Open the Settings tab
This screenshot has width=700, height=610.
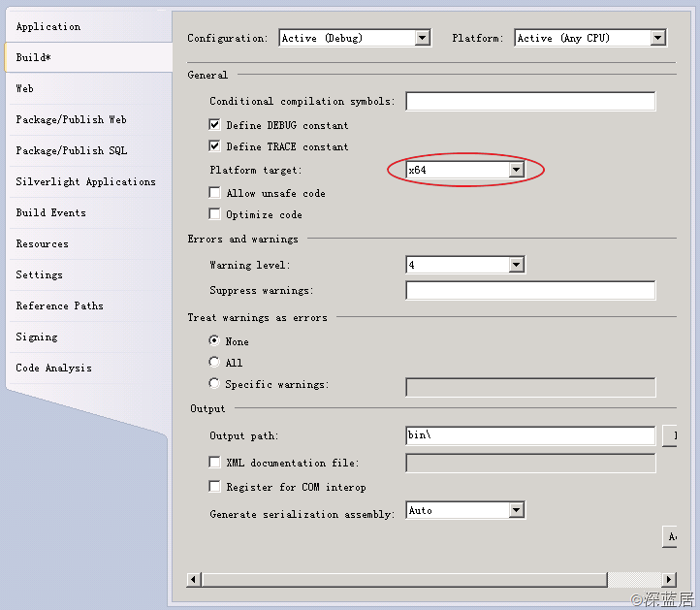[89, 275]
